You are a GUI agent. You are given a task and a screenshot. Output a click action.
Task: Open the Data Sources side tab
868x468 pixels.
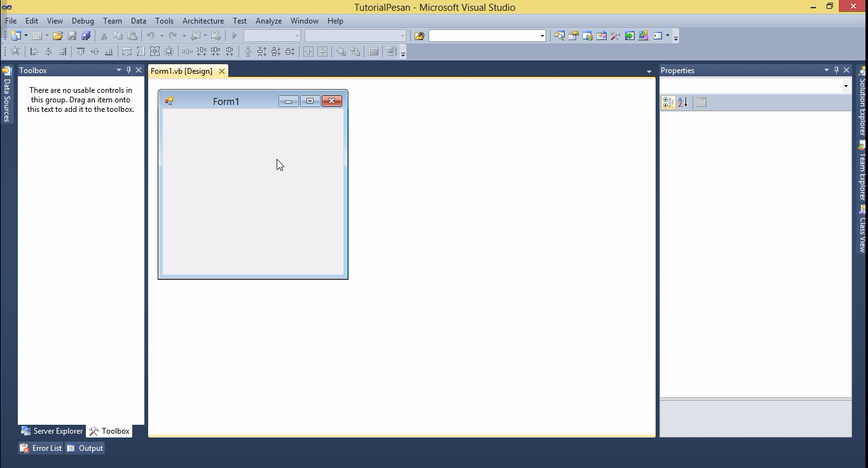coord(7,95)
